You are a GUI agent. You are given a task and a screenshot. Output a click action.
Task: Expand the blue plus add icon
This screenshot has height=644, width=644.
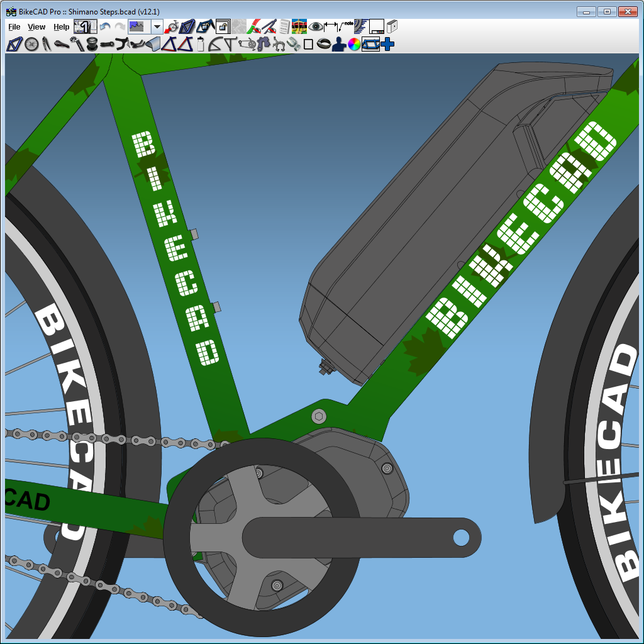pyautogui.click(x=387, y=44)
